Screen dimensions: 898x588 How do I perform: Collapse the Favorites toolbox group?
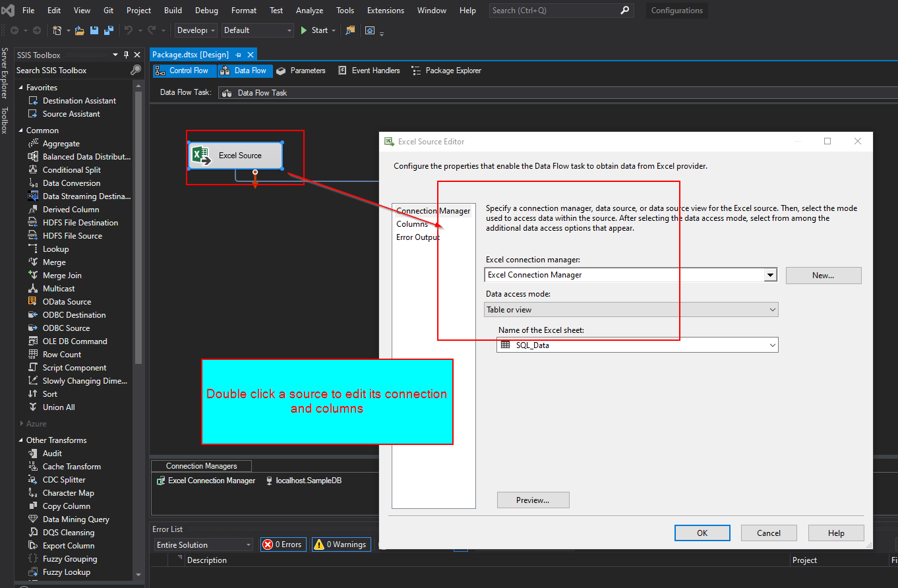(20, 88)
